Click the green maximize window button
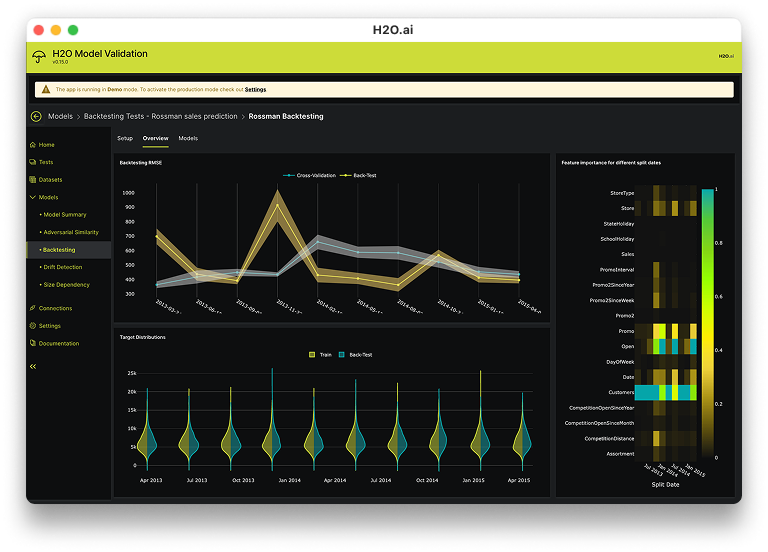This screenshot has width=768, height=552. (73, 30)
